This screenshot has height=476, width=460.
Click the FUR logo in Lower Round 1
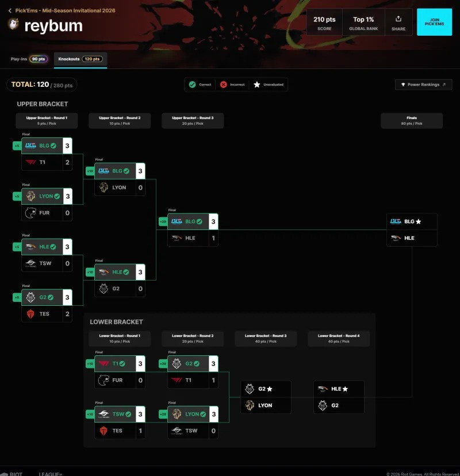coord(104,380)
